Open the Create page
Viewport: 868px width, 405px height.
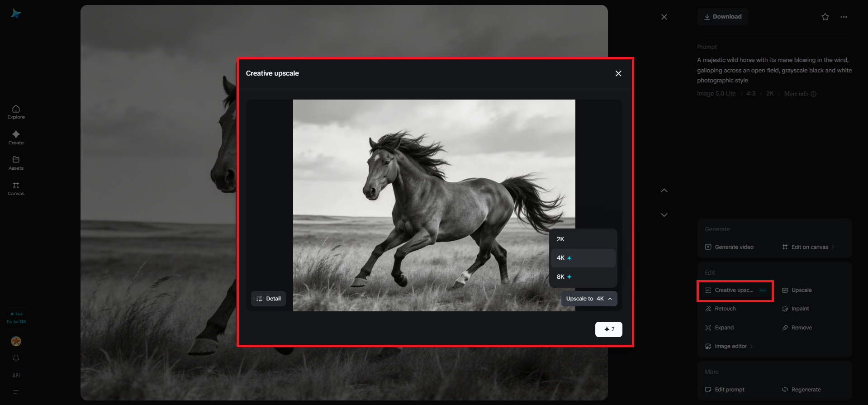pos(16,138)
